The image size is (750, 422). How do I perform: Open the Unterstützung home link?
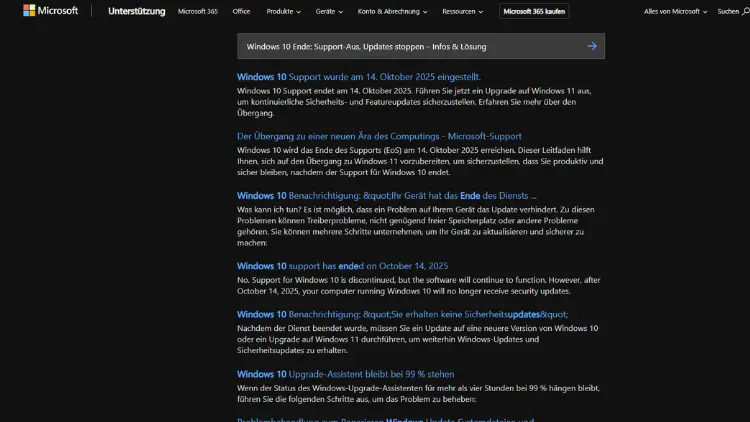pos(136,11)
